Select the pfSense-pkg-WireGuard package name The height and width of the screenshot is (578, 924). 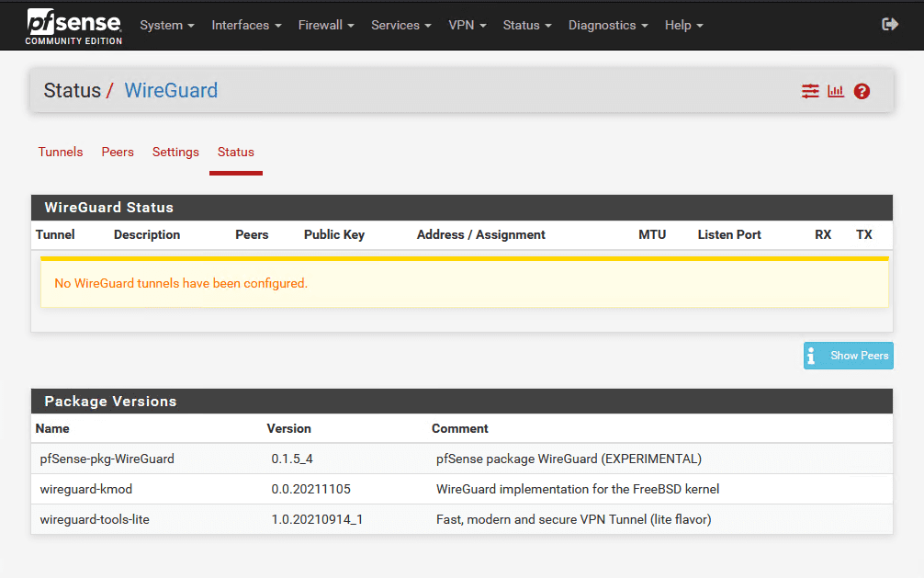[107, 459]
